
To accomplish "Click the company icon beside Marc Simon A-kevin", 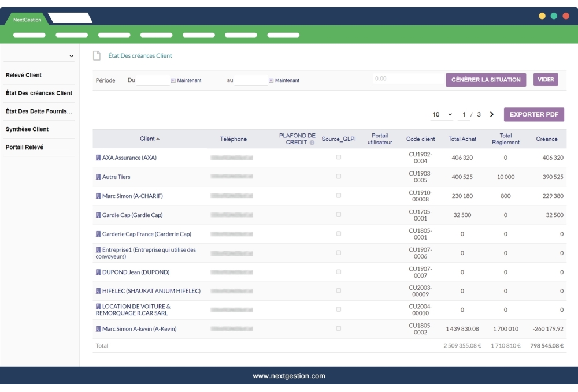I will point(98,327).
